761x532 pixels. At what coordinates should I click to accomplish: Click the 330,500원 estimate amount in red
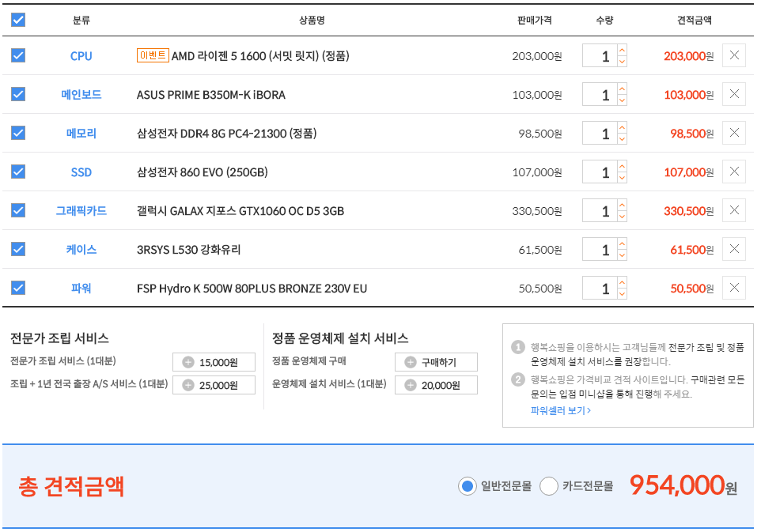(689, 211)
